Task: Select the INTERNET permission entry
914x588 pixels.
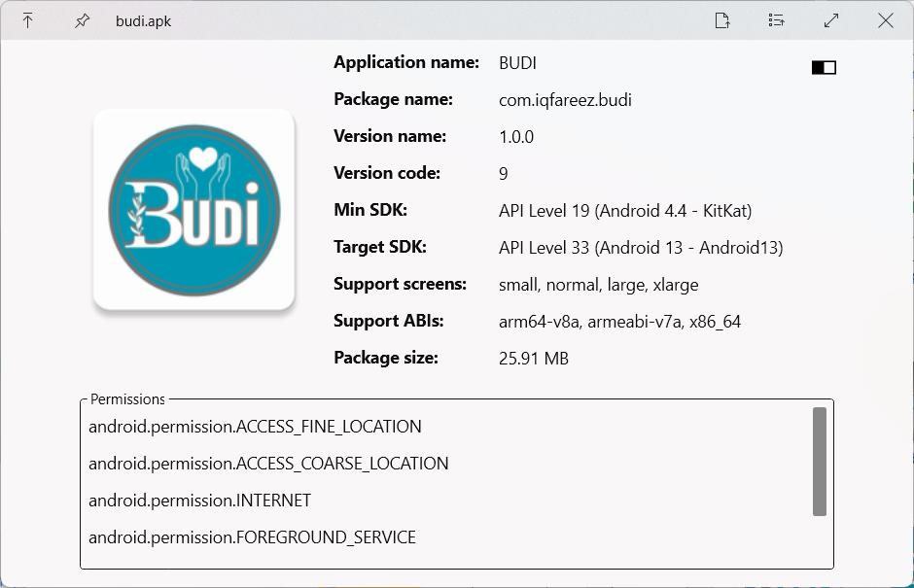Action: tap(197, 501)
